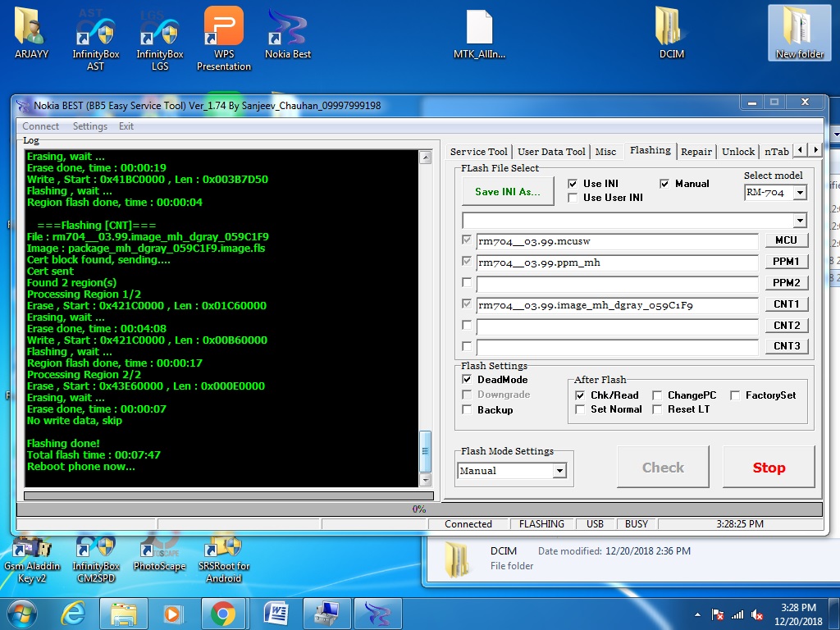The width and height of the screenshot is (840, 630).
Task: Enable the Use User INI checkbox
Action: pos(573,198)
